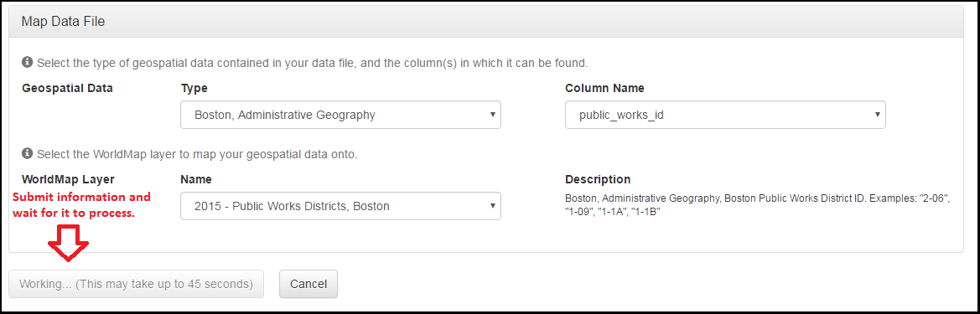Open the WorldMap Layer Name dropdown

point(340,206)
